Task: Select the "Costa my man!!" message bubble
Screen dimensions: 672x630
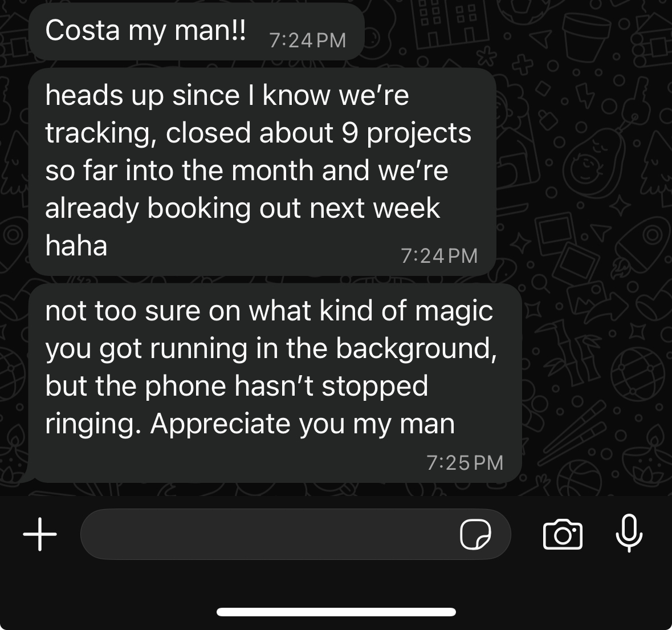Action: 197,32
